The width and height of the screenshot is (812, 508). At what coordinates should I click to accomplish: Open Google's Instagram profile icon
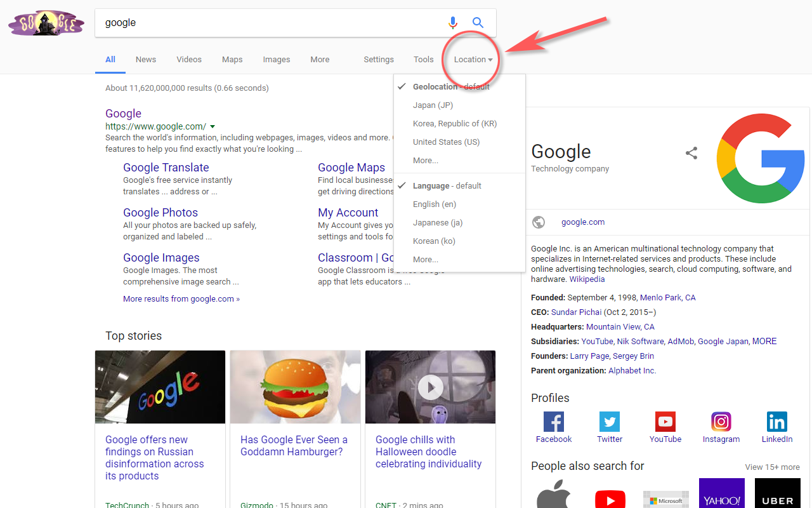(x=721, y=421)
